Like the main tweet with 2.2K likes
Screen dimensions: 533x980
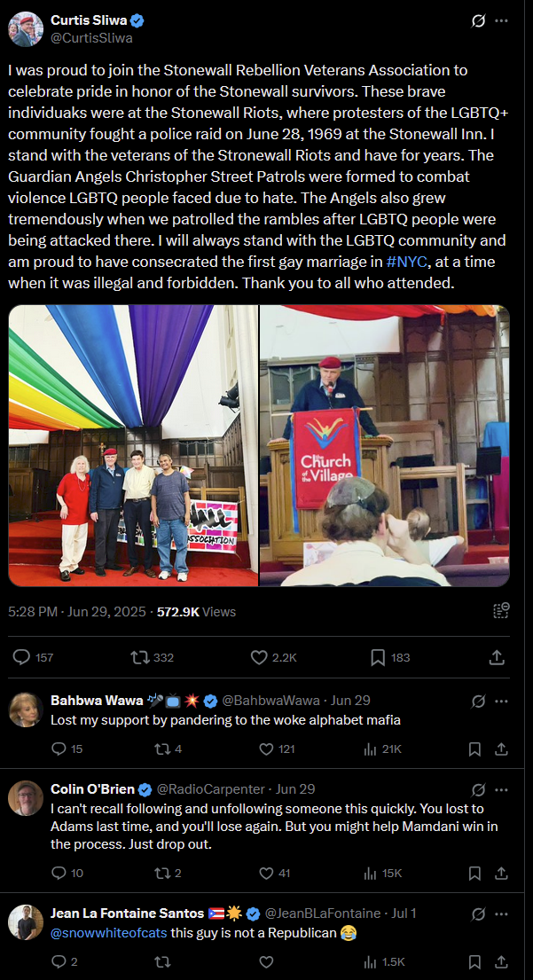pyautogui.click(x=273, y=657)
